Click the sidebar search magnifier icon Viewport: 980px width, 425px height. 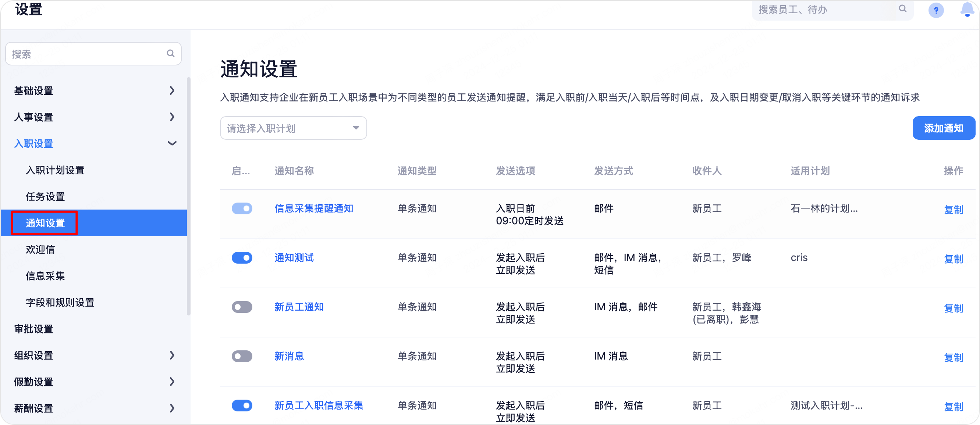tap(170, 54)
